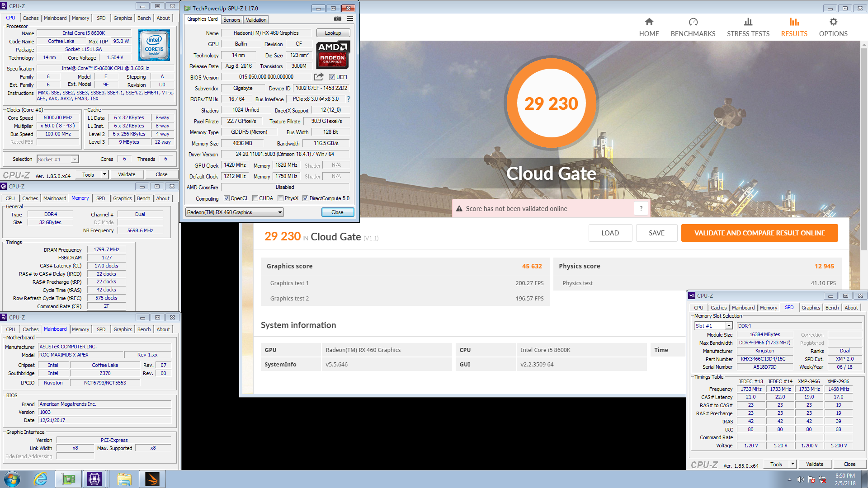Click the Close button in GPU-Z
Image resolution: width=868 pixels, height=488 pixels.
click(337, 212)
